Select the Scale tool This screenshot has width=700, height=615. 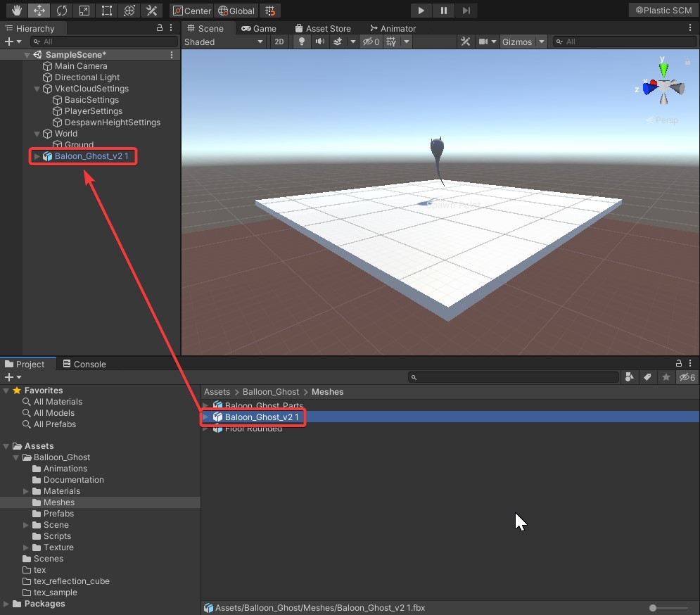(x=84, y=11)
